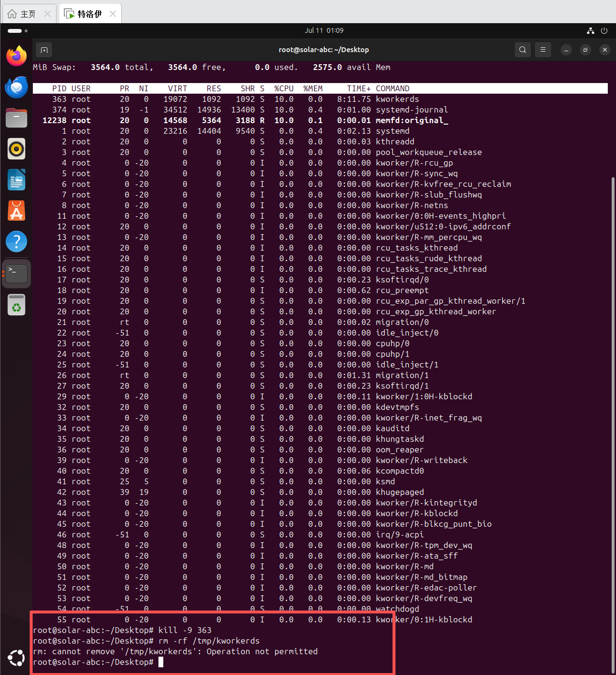Viewport: 616px width, 675px height.
Task: Open the Trash icon in dock
Action: point(16,305)
